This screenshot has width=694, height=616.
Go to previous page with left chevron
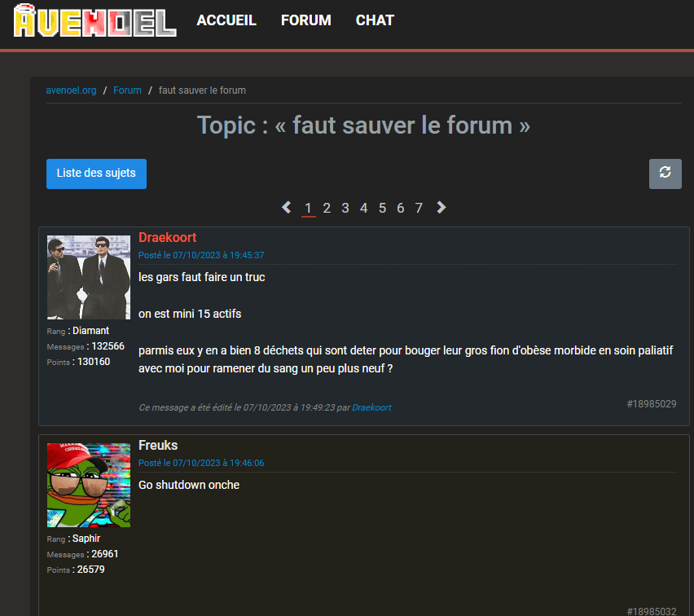287,207
